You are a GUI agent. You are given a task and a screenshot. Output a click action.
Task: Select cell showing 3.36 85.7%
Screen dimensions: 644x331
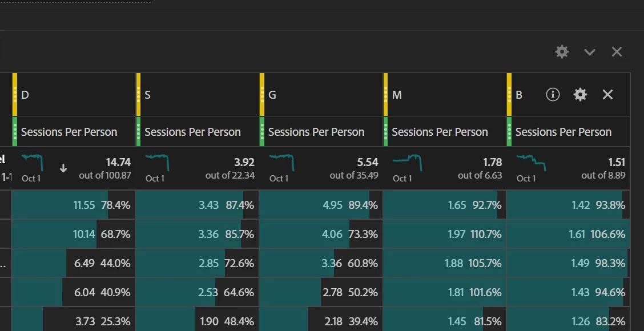click(x=197, y=234)
